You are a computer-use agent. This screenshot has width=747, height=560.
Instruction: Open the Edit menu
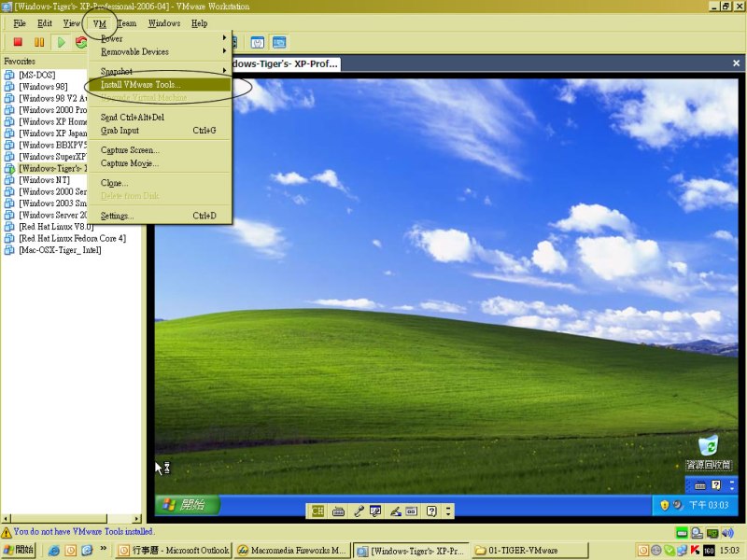(45, 23)
